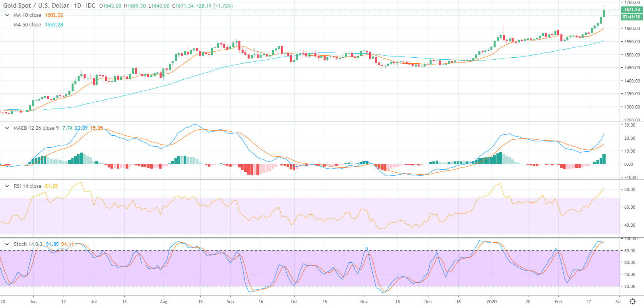The image size is (644, 306).
Task: Click the Oct date axis label
Action: pyautogui.click(x=294, y=302)
